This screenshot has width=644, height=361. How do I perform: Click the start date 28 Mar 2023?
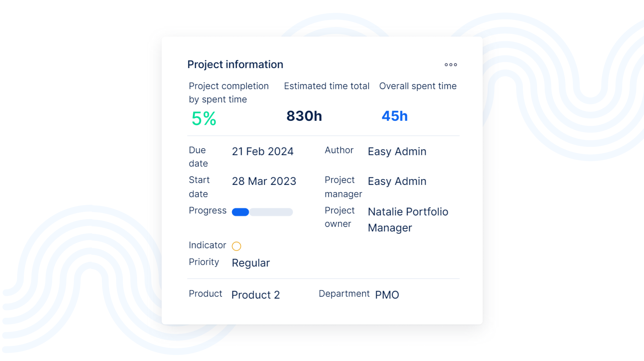pyautogui.click(x=264, y=181)
